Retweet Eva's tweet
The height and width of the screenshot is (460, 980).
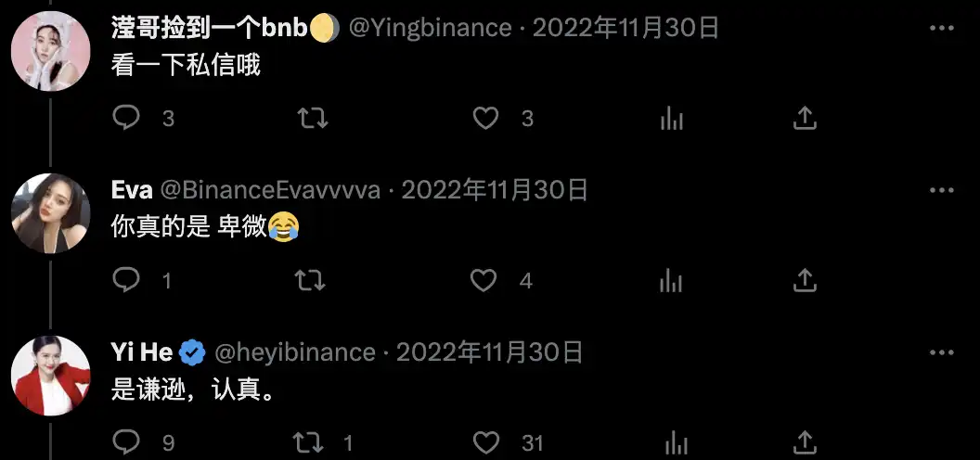(311, 281)
